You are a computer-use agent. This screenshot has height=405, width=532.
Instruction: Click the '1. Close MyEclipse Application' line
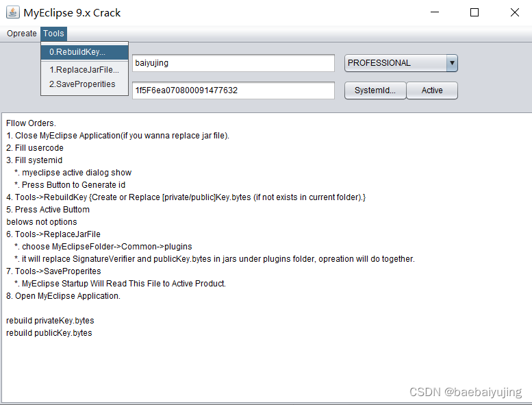pyautogui.click(x=118, y=136)
